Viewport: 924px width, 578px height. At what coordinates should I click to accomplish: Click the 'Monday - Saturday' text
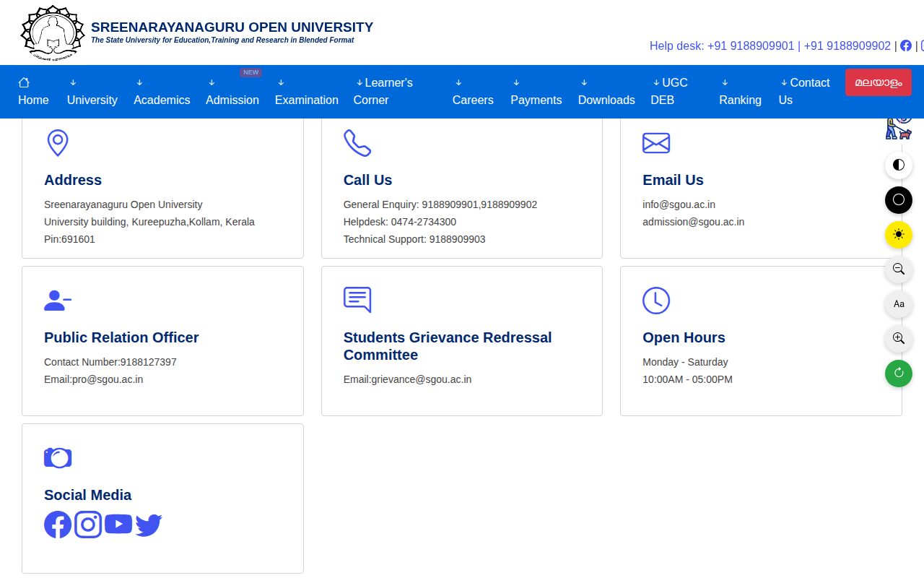pos(685,362)
